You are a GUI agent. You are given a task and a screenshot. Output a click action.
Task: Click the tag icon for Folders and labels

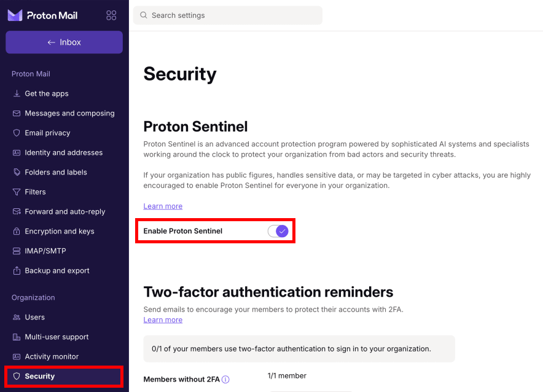click(x=17, y=172)
